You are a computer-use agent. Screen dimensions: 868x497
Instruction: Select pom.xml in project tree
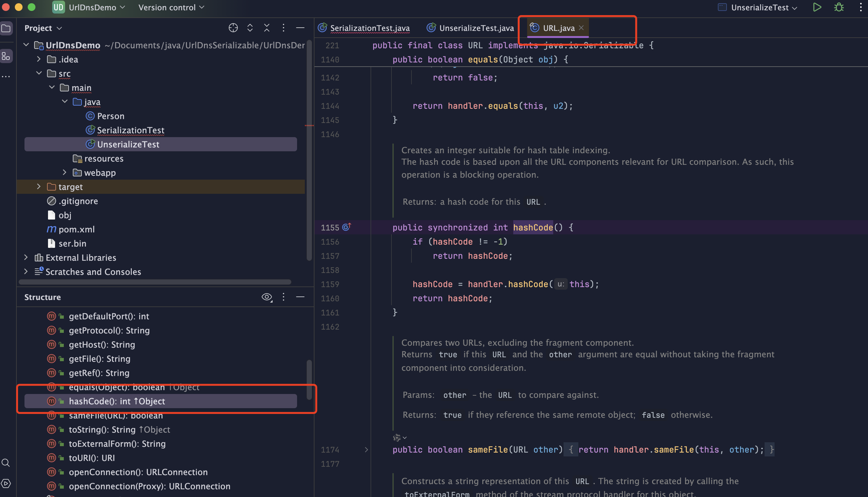click(71, 229)
